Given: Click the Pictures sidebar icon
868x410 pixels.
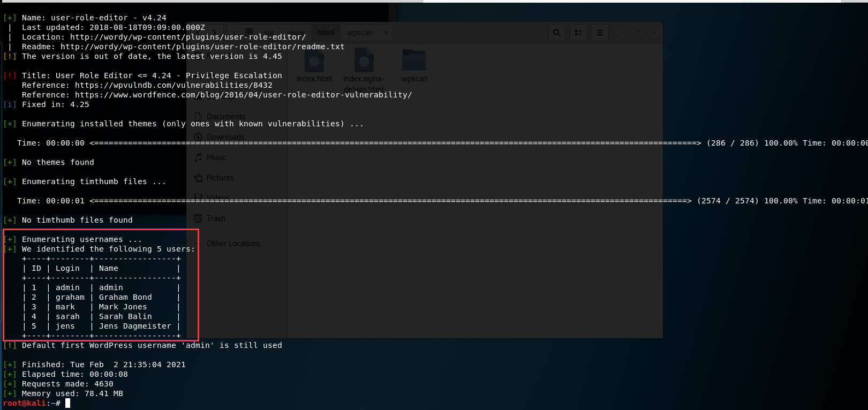Looking at the screenshot, I should pyautogui.click(x=199, y=178).
